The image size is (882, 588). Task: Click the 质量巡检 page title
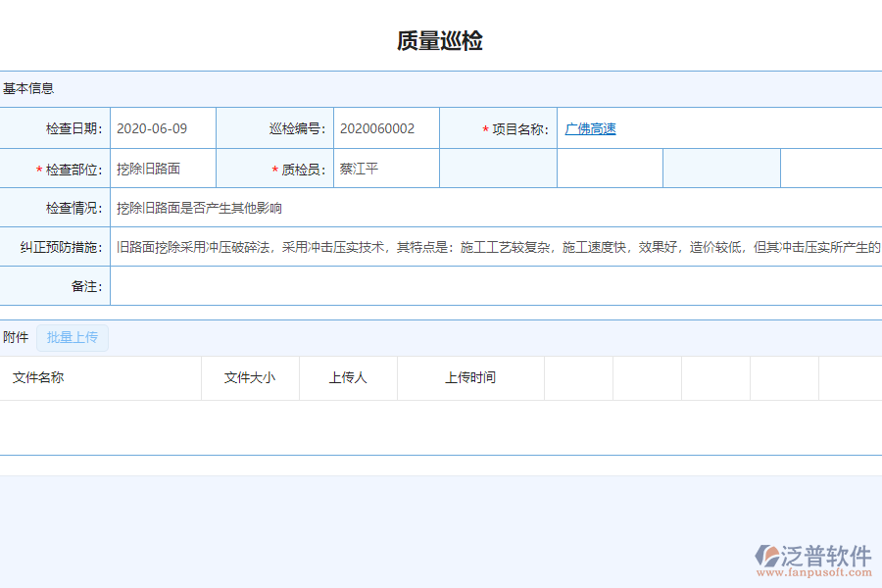441,41
